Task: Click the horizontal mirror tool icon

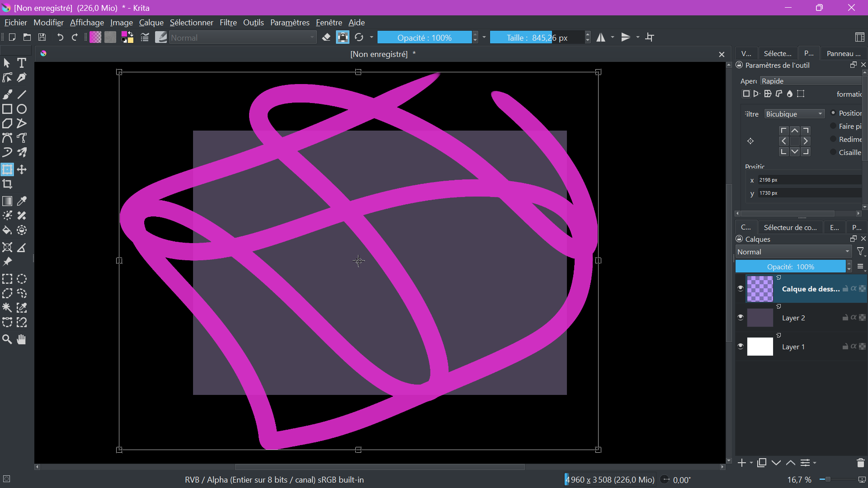Action: 601,38
